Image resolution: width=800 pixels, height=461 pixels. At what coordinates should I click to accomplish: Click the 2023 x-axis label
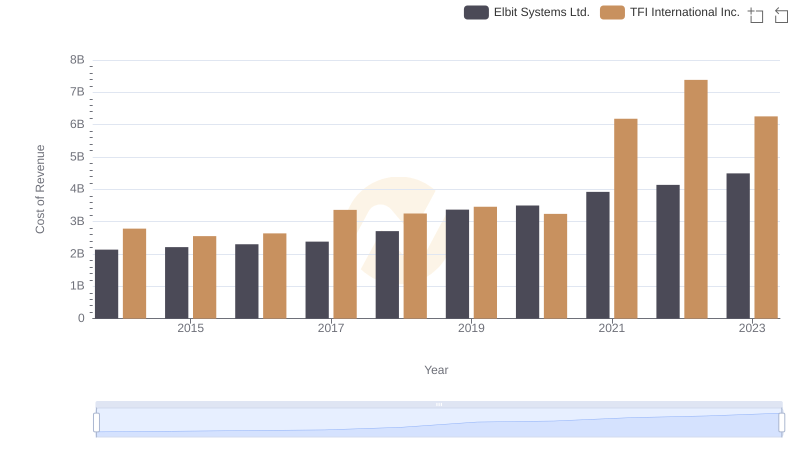point(752,328)
